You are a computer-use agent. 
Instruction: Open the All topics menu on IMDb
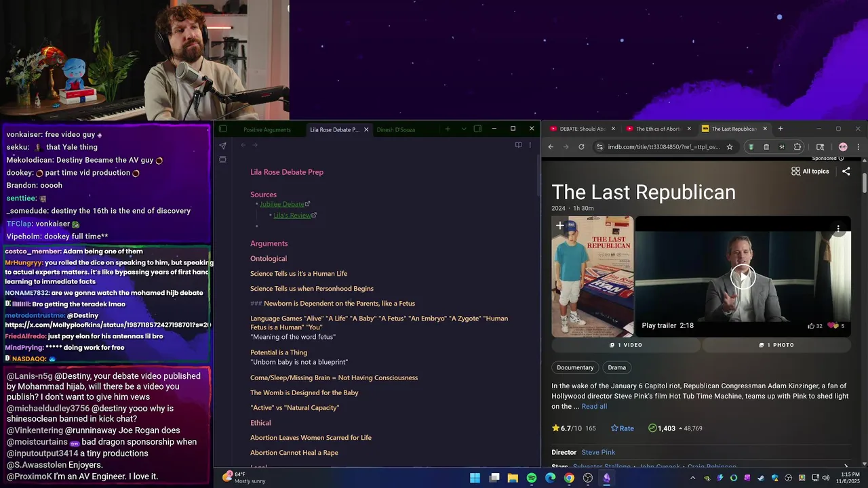pos(810,171)
